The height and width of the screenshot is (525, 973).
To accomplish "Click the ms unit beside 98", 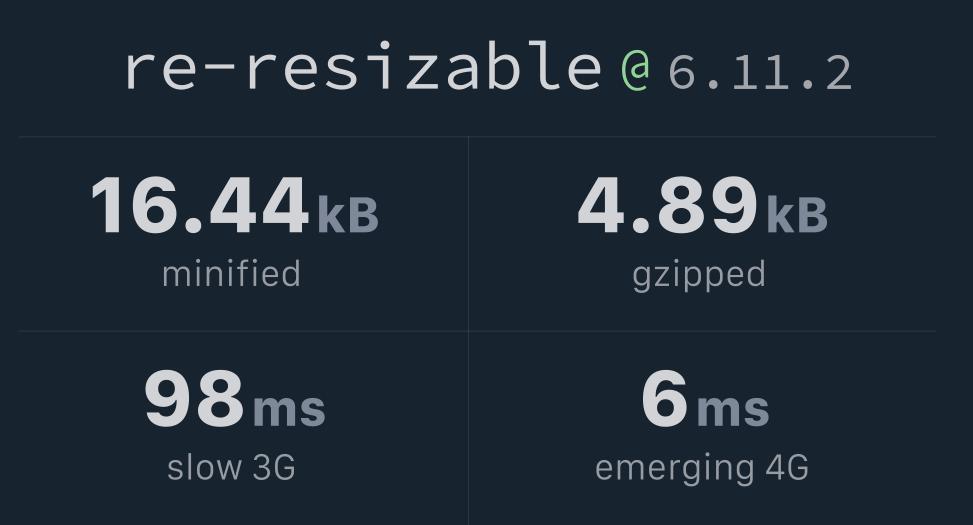I will tap(289, 408).
